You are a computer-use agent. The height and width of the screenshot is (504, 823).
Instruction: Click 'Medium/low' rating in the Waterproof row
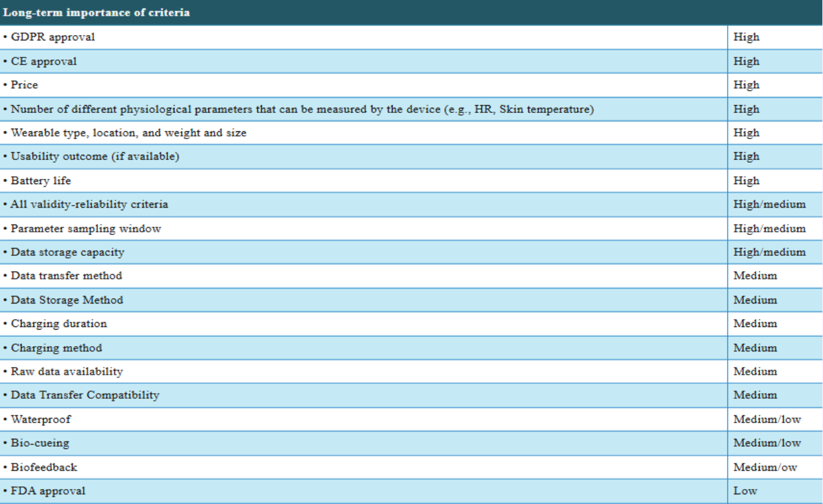point(767,419)
